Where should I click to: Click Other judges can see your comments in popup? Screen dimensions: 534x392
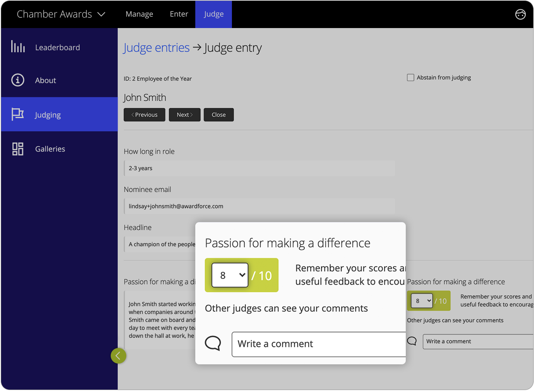click(286, 308)
